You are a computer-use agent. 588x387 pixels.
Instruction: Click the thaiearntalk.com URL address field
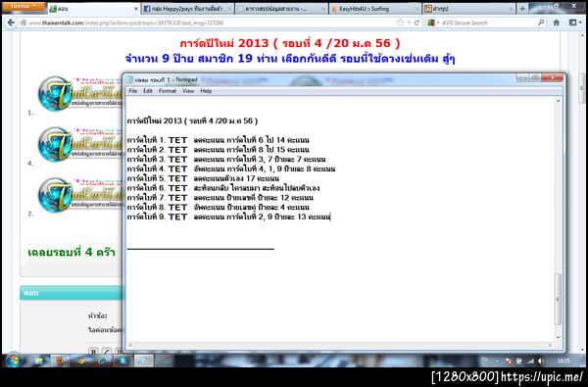[210, 23]
